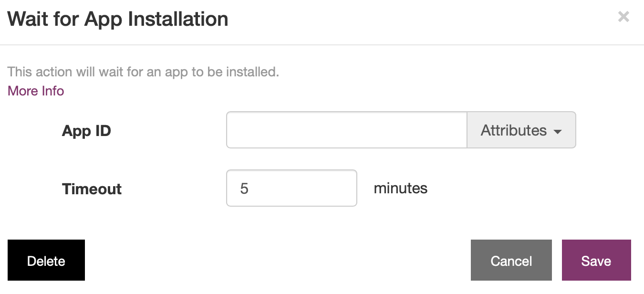Click the right end of Timeout input
644x294 pixels.
[x=351, y=188]
